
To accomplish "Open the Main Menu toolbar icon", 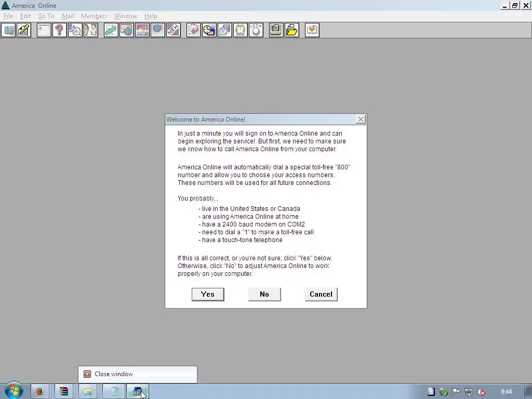I will pyautogui.click(x=44, y=30).
